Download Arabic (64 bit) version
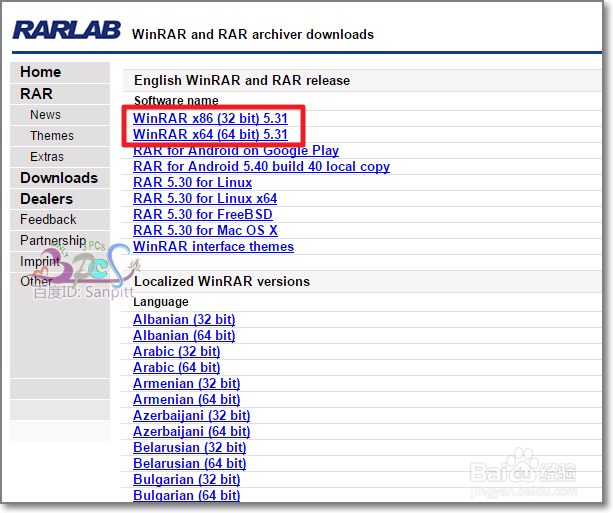The height and width of the screenshot is (513, 613). click(177, 368)
